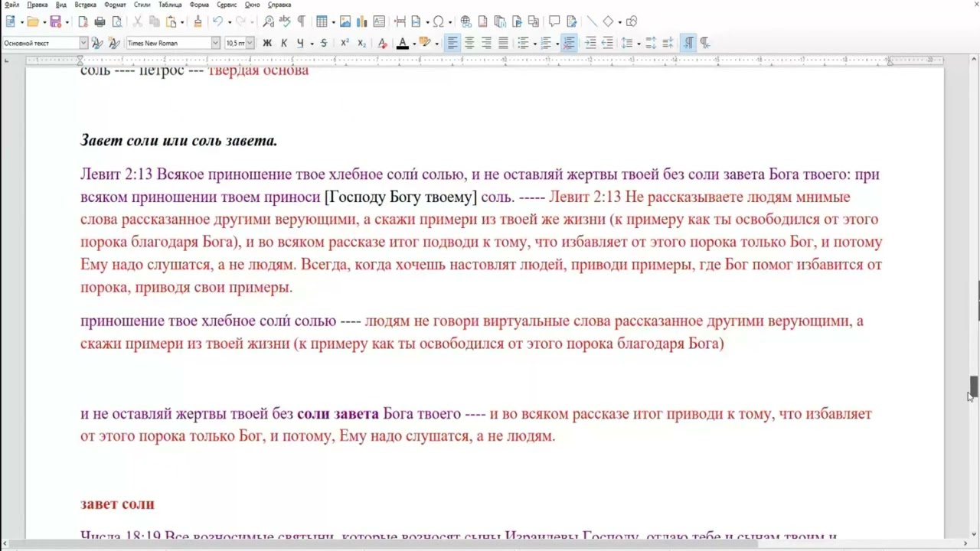Click the red heading 'завет соли'
This screenshot has height=551, width=980.
(x=117, y=504)
